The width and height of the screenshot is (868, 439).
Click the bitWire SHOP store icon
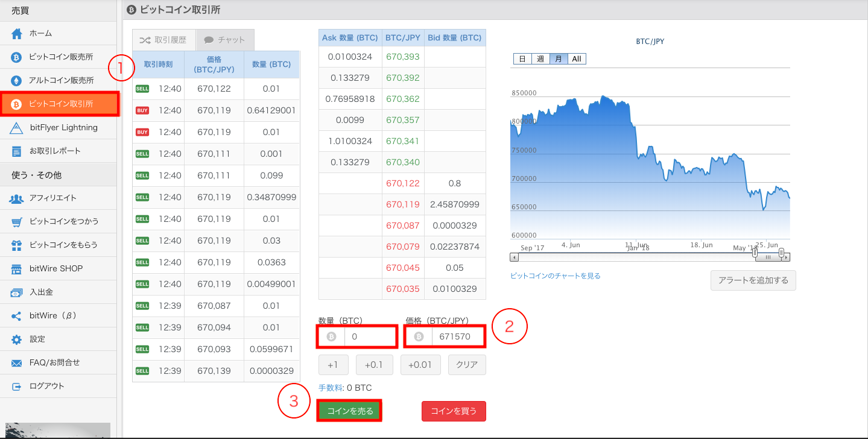tap(17, 268)
